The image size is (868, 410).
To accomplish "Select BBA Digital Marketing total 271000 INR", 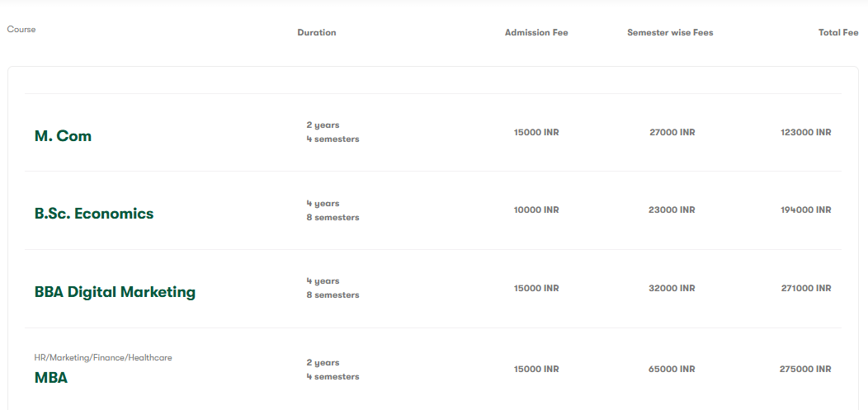I will pyautogui.click(x=805, y=289).
